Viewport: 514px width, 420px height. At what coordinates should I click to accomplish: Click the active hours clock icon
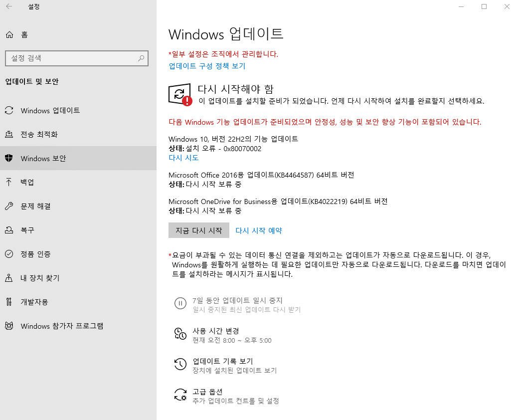pyautogui.click(x=180, y=334)
